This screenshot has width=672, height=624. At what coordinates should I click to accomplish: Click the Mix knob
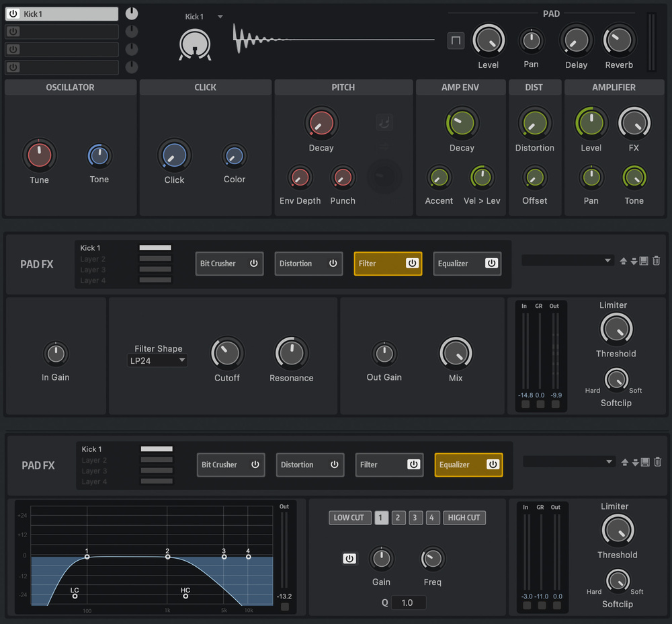(456, 353)
